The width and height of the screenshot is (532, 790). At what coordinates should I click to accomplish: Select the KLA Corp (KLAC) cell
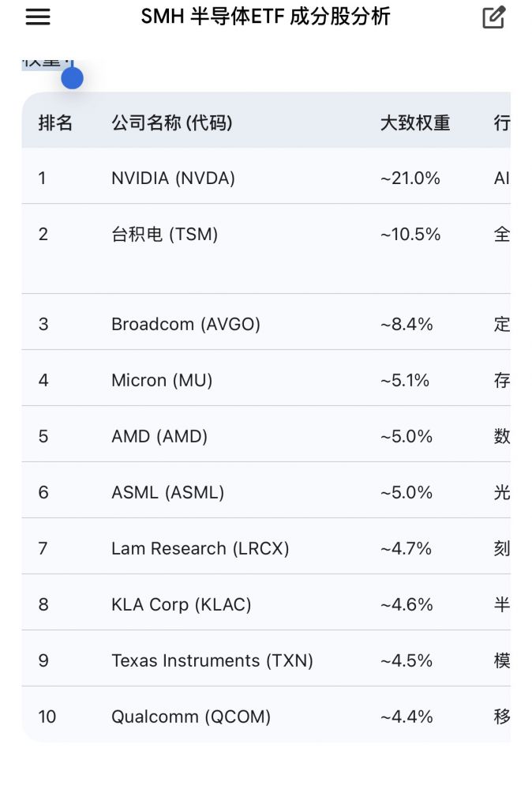[x=182, y=604]
